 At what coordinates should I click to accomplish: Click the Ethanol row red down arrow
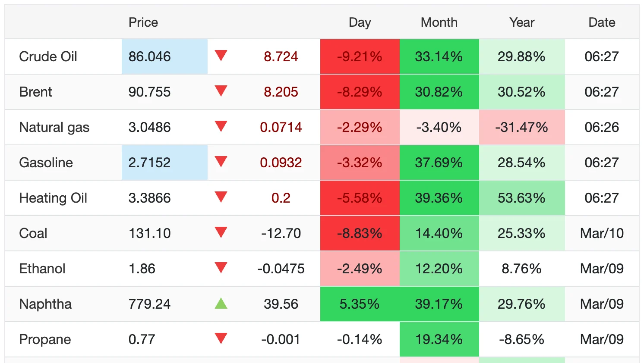tap(221, 268)
